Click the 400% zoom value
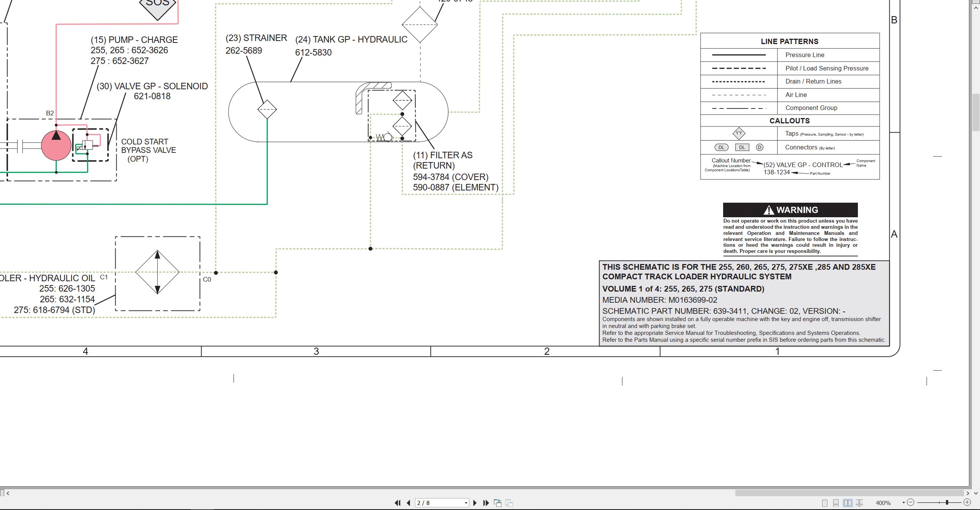The height and width of the screenshot is (510, 980). click(883, 503)
